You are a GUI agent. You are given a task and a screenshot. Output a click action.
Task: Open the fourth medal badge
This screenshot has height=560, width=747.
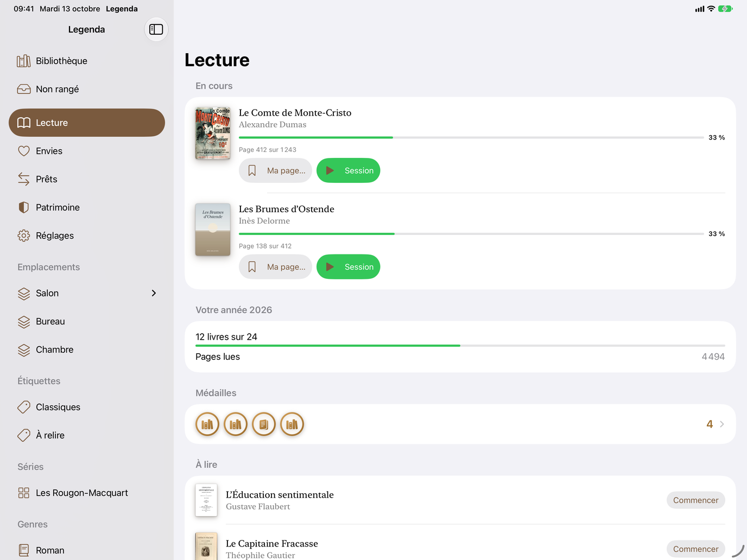pos(292,424)
